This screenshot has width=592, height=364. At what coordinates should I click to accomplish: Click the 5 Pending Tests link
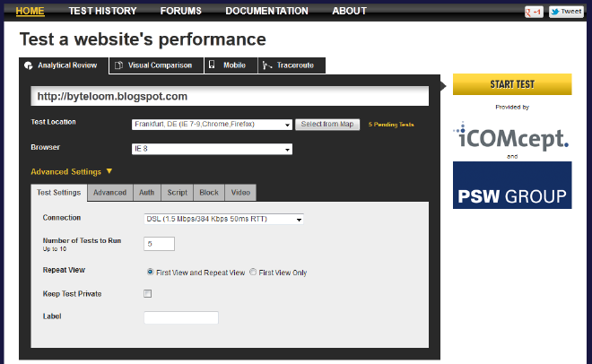391,125
